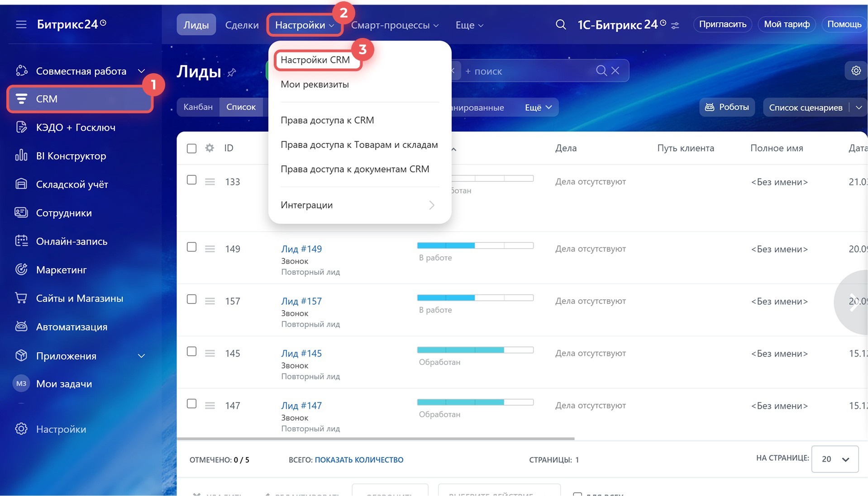868x496 pixels.
Task: Select checkbox for lead 147 row
Action: 191,404
